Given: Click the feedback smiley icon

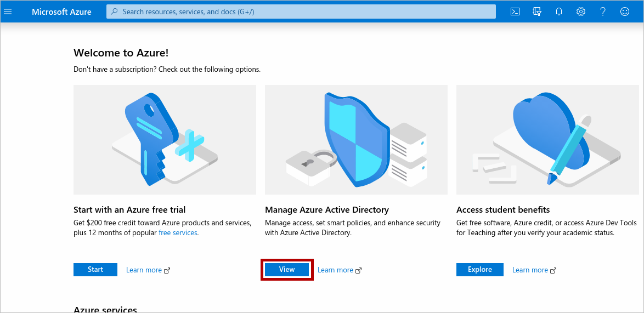Looking at the screenshot, I should 625,12.
